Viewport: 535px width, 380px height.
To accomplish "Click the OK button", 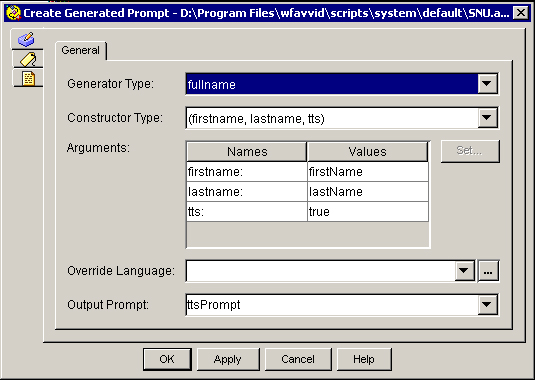I will [x=167, y=359].
